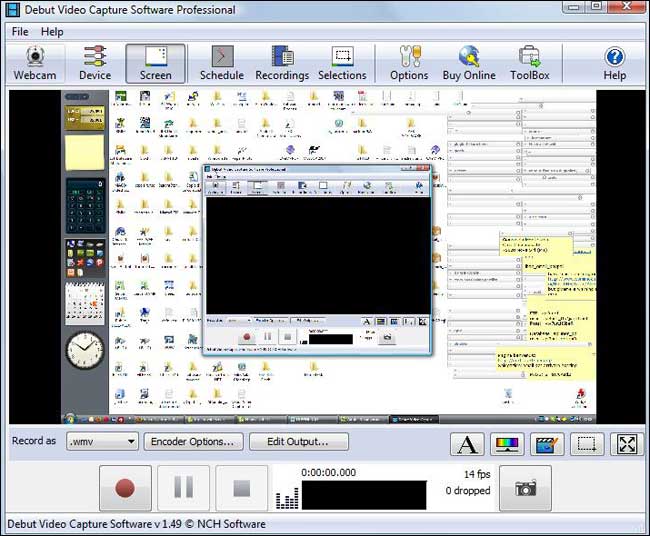The image size is (650, 536).
Task: Take a snapshot with the camera button
Action: (x=525, y=488)
